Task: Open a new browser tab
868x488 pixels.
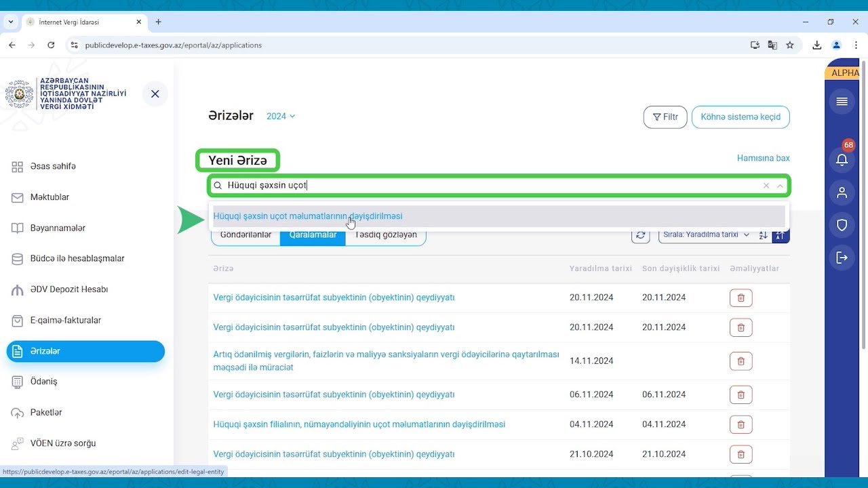Action: pyautogui.click(x=158, y=22)
